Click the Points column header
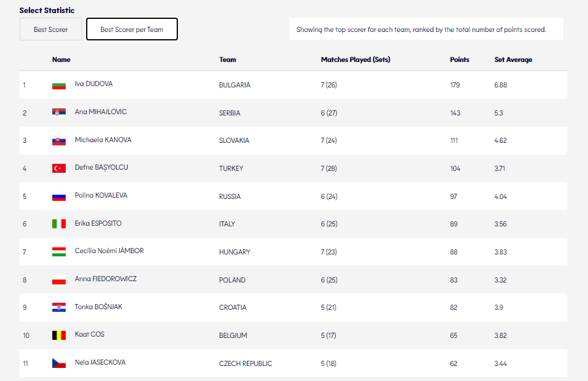 click(x=459, y=59)
